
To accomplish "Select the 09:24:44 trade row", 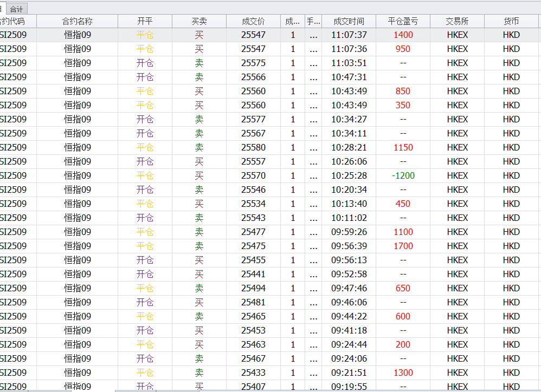I will pos(349,344).
